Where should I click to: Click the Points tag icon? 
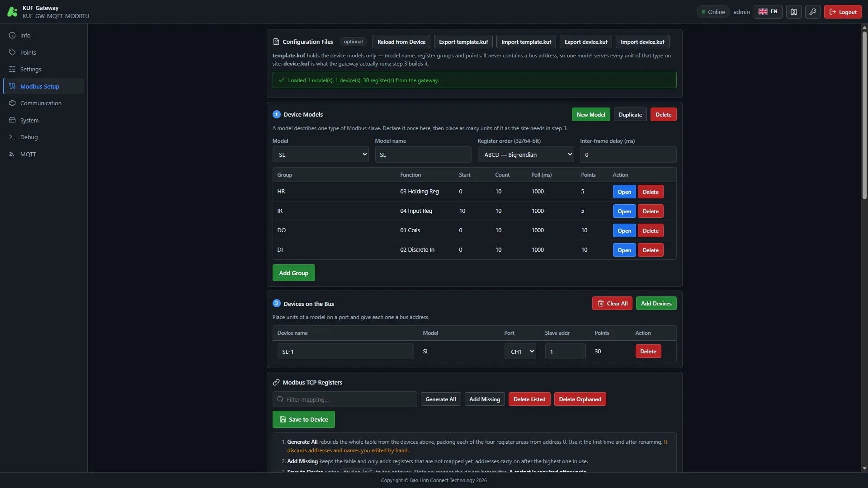[12, 52]
